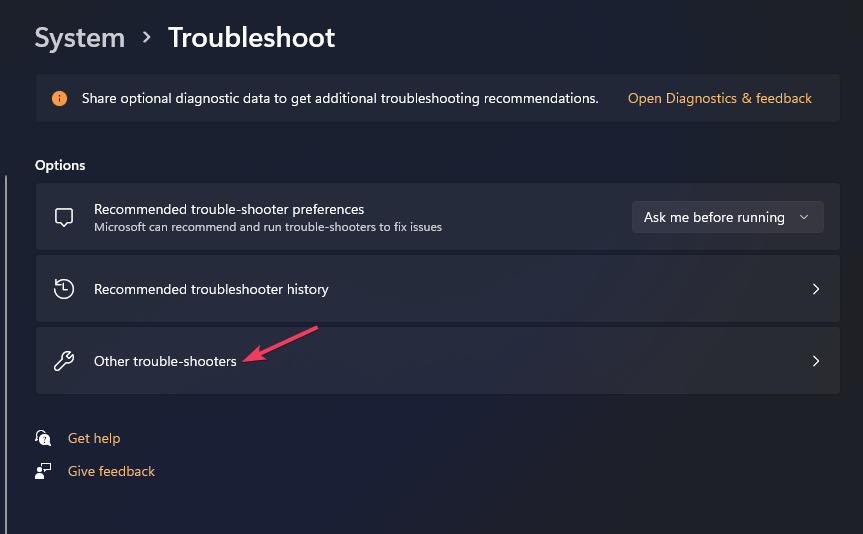Open the Get help link

(x=94, y=438)
